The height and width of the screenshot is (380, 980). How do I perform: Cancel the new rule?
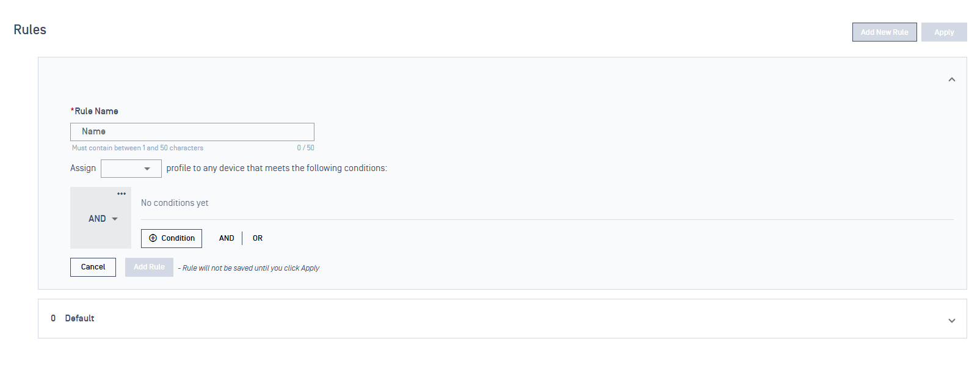point(93,267)
